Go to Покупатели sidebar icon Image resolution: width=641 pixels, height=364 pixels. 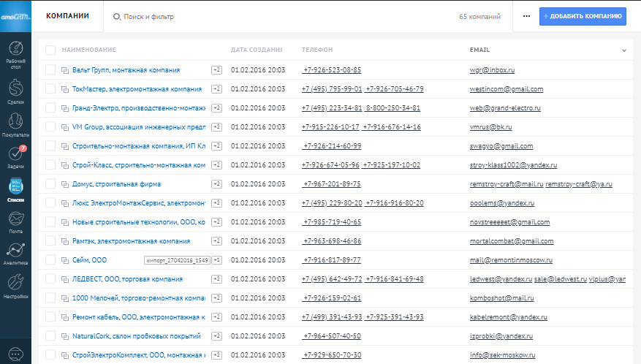pos(15,124)
